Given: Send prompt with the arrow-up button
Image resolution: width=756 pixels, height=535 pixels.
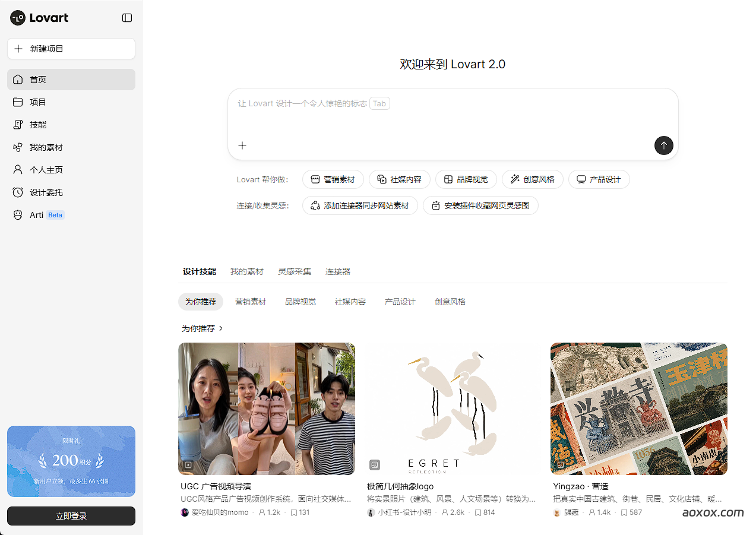Looking at the screenshot, I should point(664,145).
